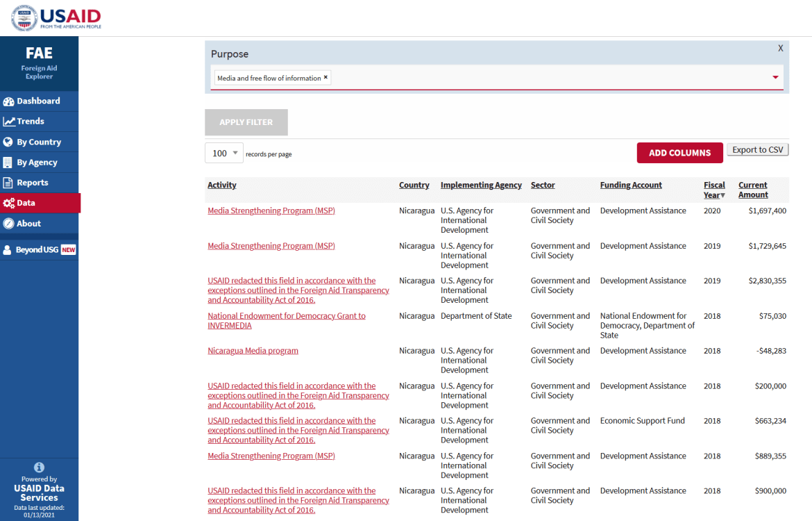Open the 2020 Media Strengthening Program link

[271, 210]
